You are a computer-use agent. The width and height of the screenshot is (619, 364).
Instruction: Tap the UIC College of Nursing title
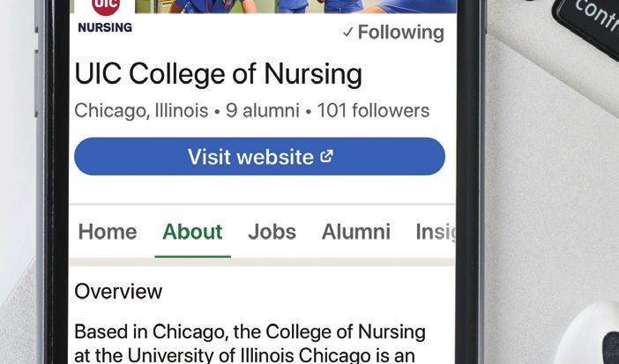218,74
